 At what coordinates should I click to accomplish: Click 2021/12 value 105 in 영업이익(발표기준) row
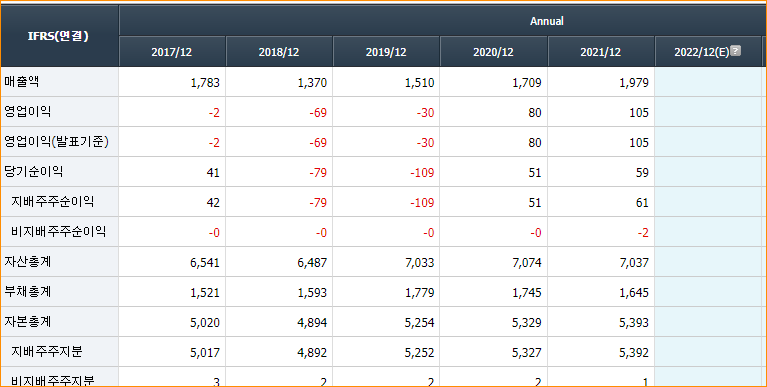click(639, 142)
